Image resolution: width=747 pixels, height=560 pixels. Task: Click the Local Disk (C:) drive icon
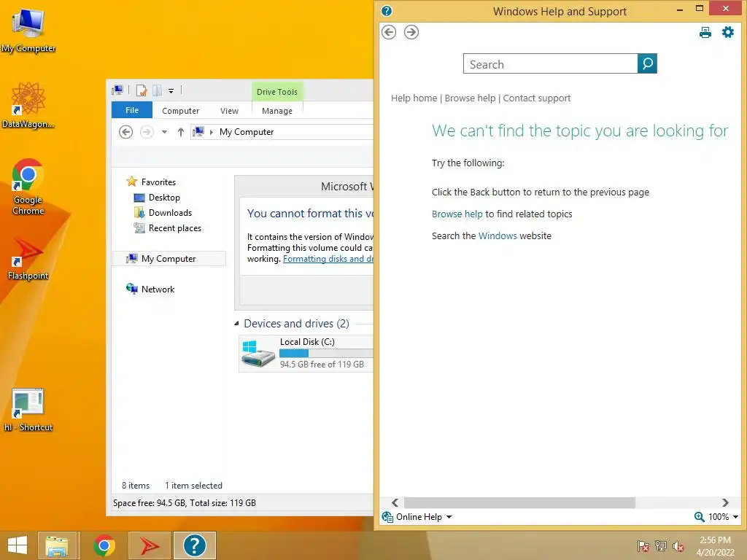point(258,353)
